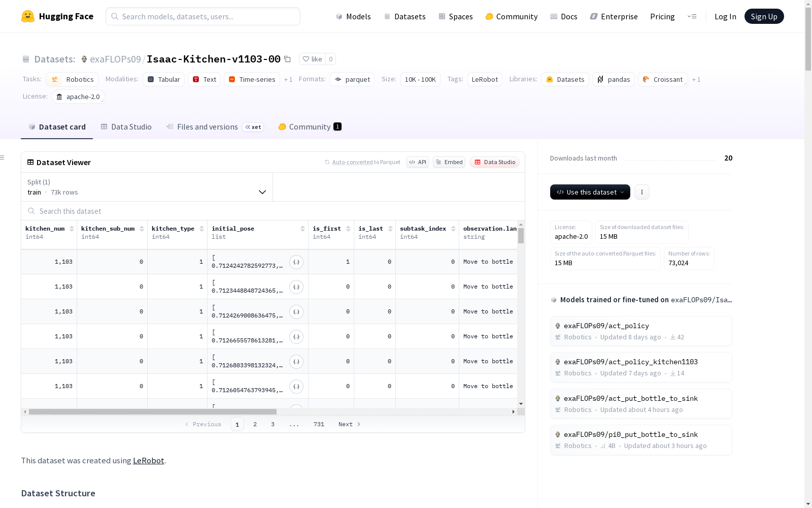
Task: Sort by initial_pose column arrows
Action: coord(302,229)
